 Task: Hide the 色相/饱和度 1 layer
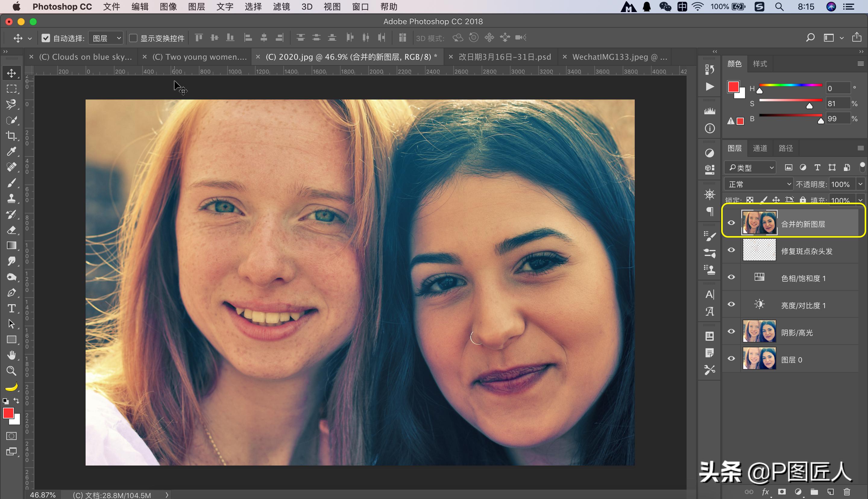coord(731,277)
